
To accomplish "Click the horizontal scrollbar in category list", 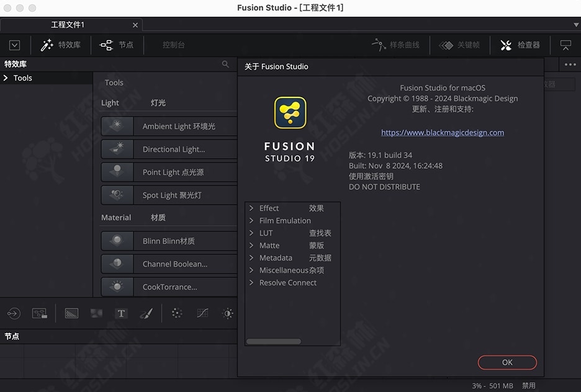I will (274, 341).
